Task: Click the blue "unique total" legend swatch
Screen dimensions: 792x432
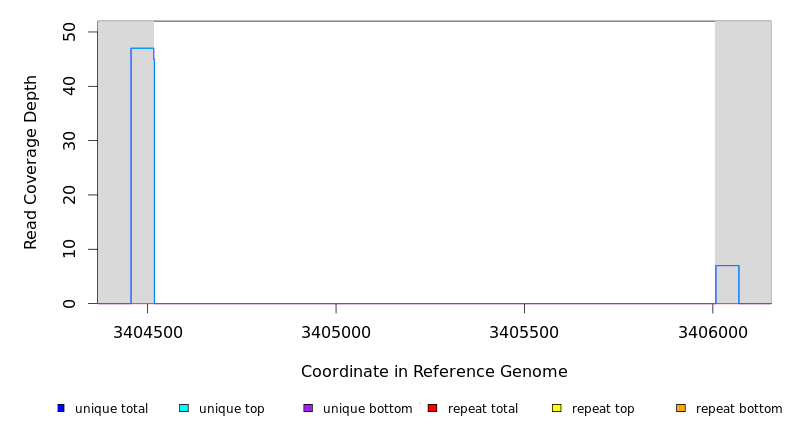Action: (x=61, y=408)
